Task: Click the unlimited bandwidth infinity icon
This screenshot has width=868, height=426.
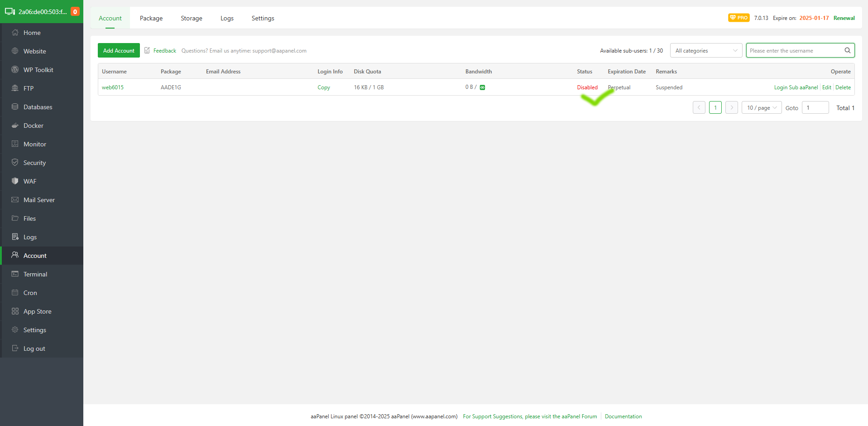Action: tap(482, 87)
